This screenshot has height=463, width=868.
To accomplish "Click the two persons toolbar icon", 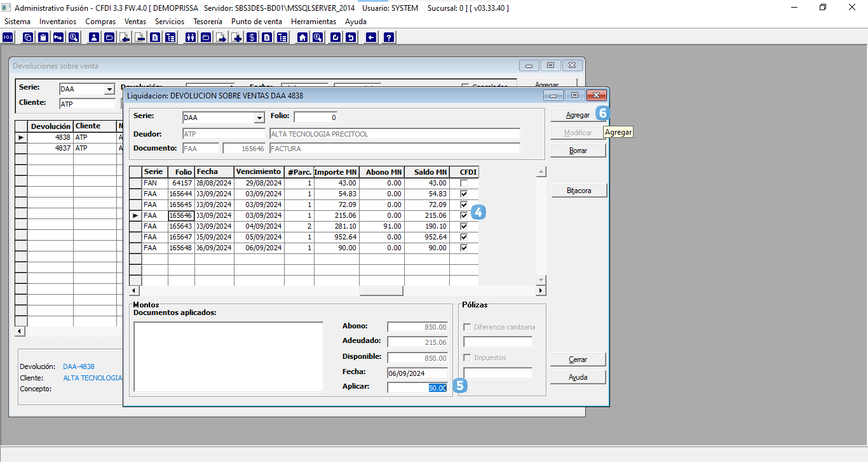I will click(x=191, y=37).
